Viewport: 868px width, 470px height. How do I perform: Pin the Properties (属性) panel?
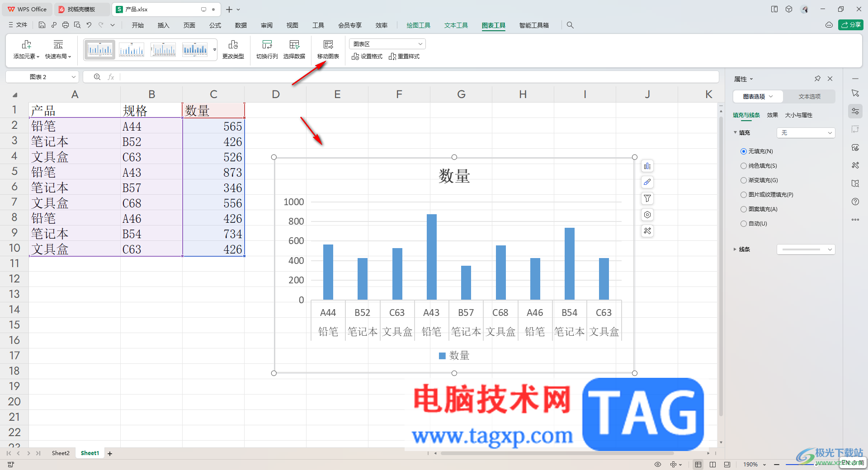click(817, 79)
